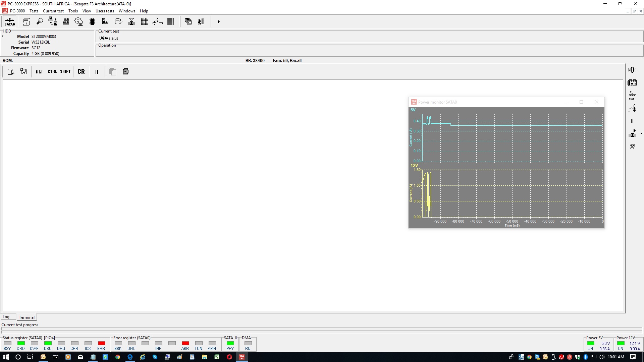This screenshot has height=362, width=644.
Task: Open the Action Center notifications icon
Action: (633, 357)
